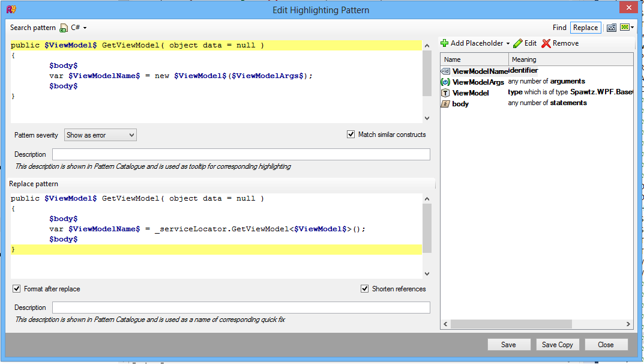Viewport: 644px width, 364px height.
Task: Click left arrow of placeholder list scrollbar
Action: pos(445,324)
